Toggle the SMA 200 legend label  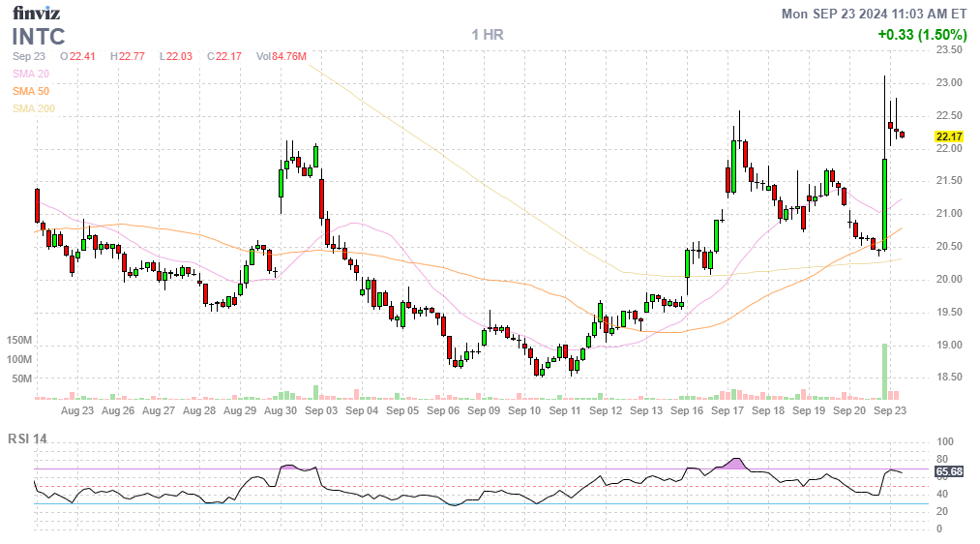[33, 108]
